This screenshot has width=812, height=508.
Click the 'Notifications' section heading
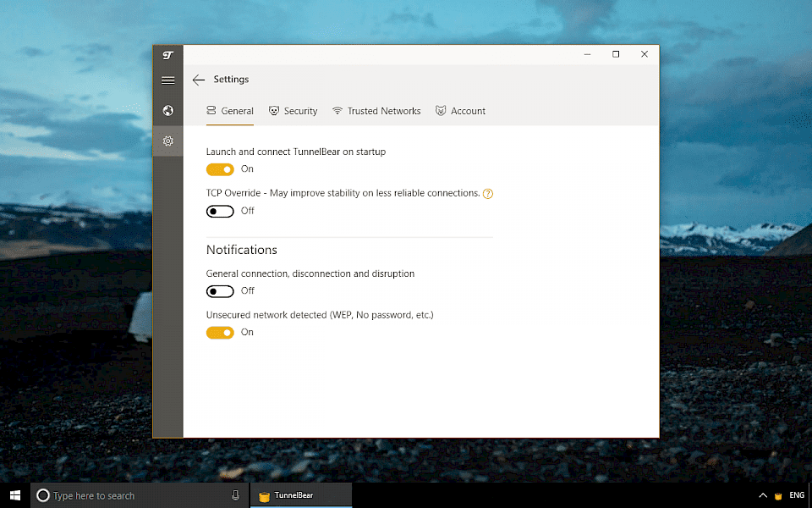pyautogui.click(x=242, y=250)
